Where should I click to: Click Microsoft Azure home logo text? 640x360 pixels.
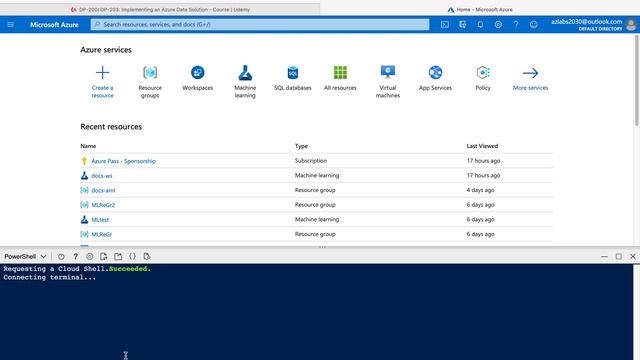54,24
